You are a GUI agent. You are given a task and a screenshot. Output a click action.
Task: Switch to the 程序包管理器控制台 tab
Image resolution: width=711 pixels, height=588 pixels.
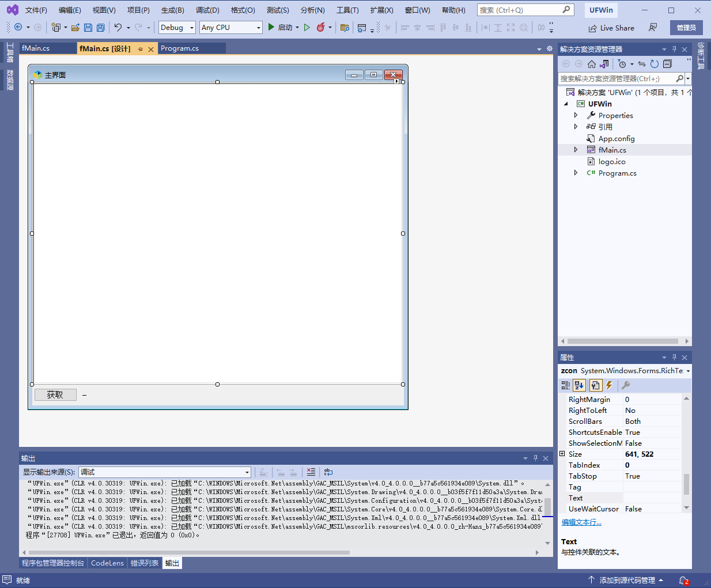tap(53, 563)
